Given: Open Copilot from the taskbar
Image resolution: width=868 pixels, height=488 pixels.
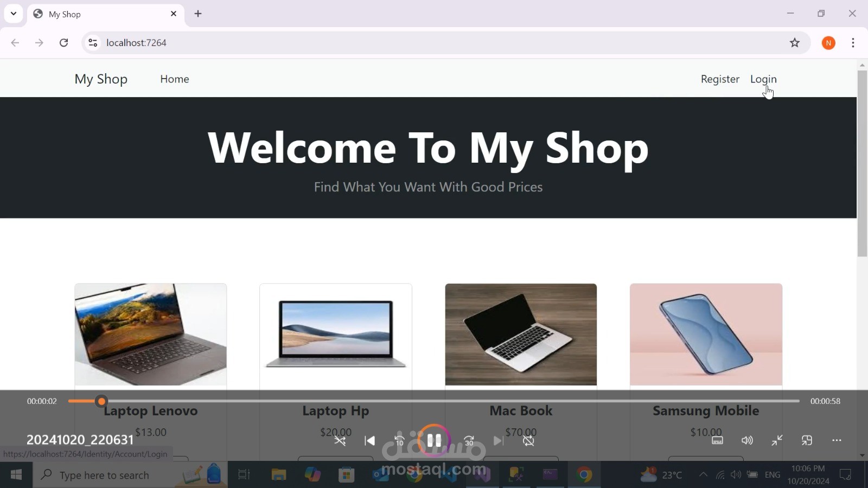Looking at the screenshot, I should click(x=312, y=475).
